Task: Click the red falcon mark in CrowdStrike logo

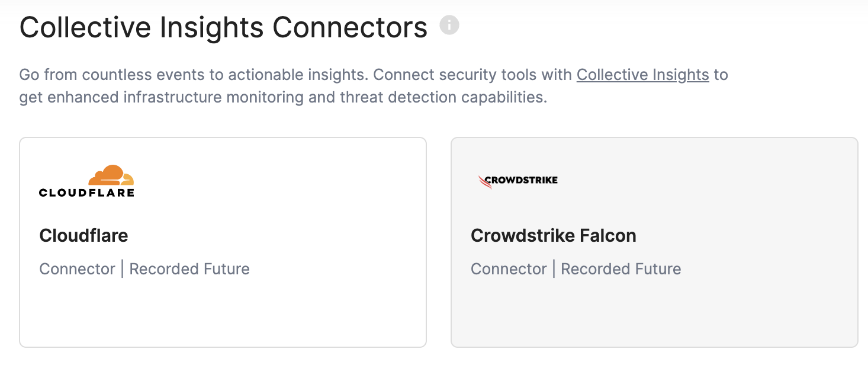Action: [484, 181]
